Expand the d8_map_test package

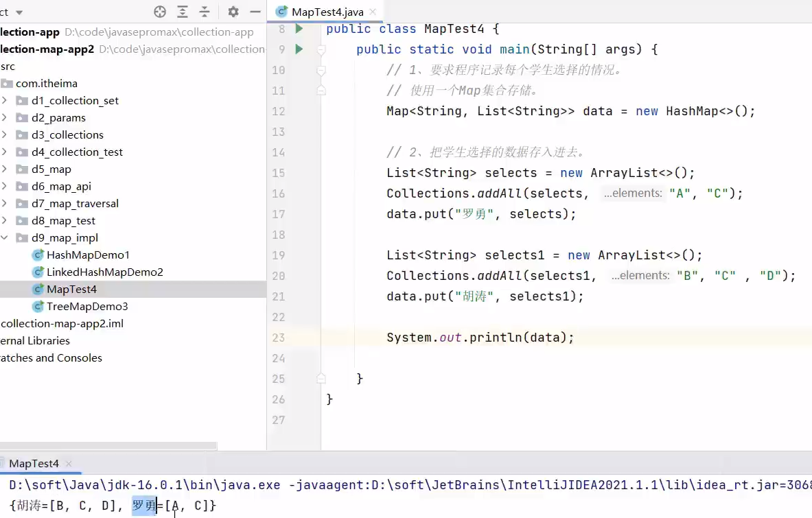point(4,220)
